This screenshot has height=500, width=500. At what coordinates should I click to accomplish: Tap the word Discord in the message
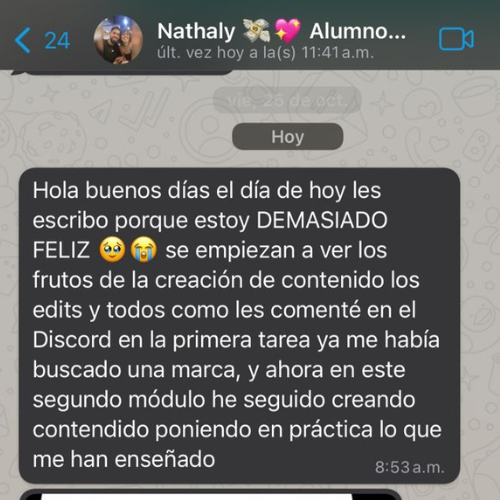click(72, 340)
